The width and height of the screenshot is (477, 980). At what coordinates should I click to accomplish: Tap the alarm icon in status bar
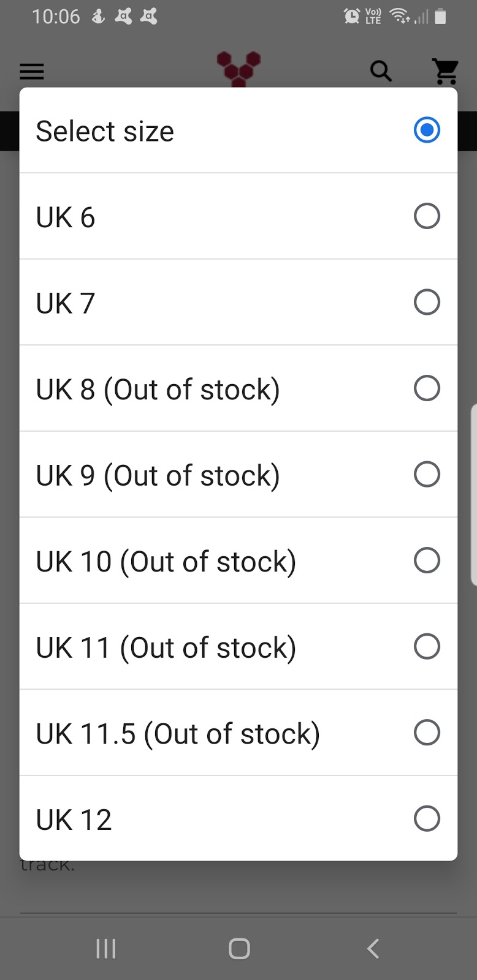click(352, 17)
